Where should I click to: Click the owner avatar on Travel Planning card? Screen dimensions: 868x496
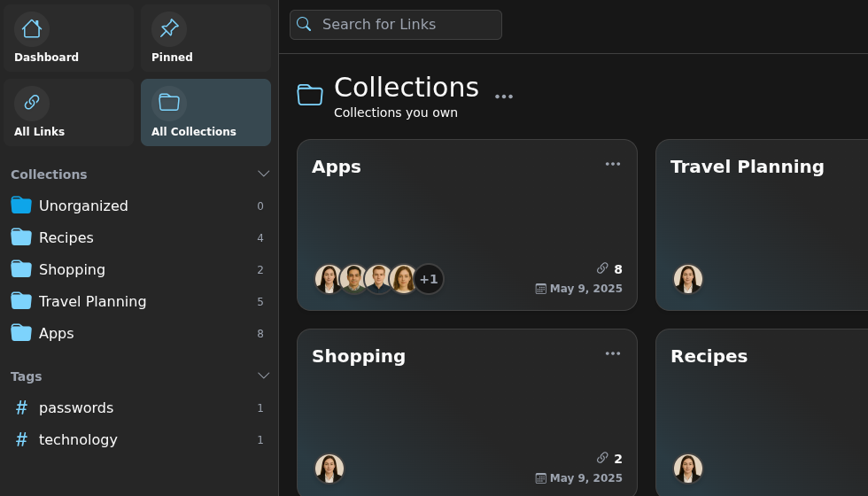click(x=688, y=279)
